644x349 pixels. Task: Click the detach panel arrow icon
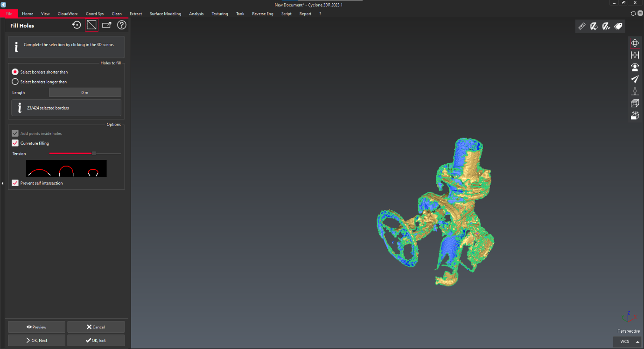coord(107,25)
